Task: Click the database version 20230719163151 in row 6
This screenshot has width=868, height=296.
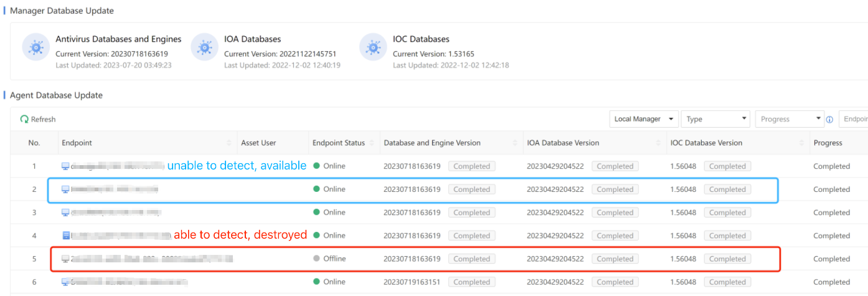Action: tap(412, 282)
